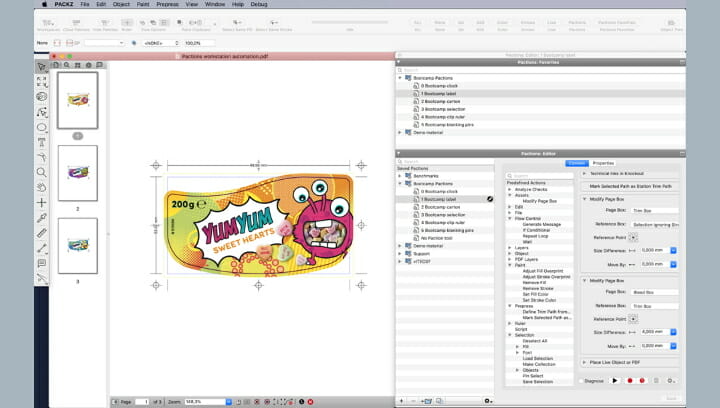
Task: Expand Place Live Object or PDF section
Action: 584,362
